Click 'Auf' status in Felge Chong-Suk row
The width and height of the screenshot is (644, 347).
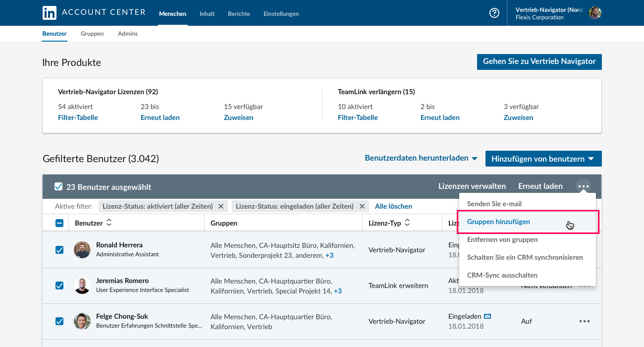pos(527,321)
